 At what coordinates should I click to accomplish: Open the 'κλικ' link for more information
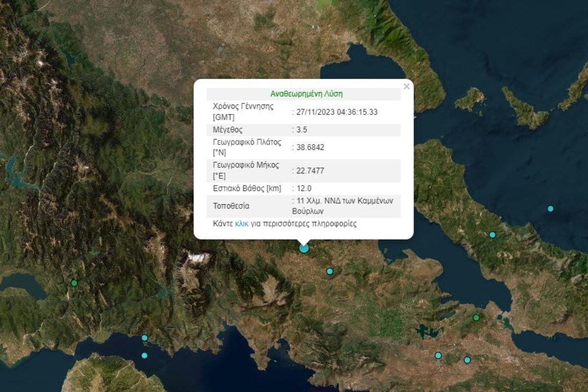pos(242,224)
